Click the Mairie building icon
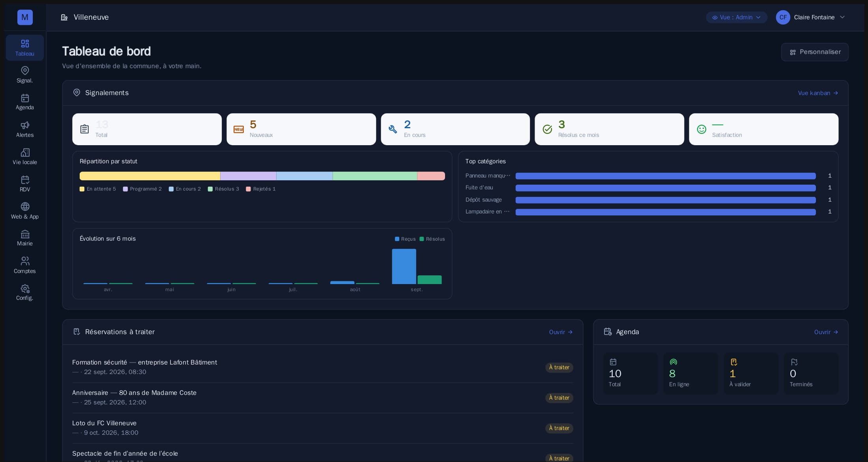The height and width of the screenshot is (462, 868). (x=25, y=234)
